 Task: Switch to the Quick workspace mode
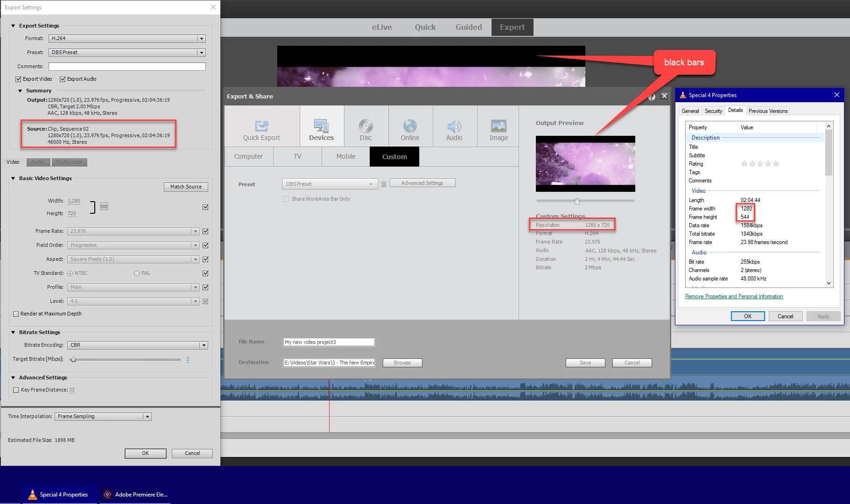pyautogui.click(x=425, y=27)
